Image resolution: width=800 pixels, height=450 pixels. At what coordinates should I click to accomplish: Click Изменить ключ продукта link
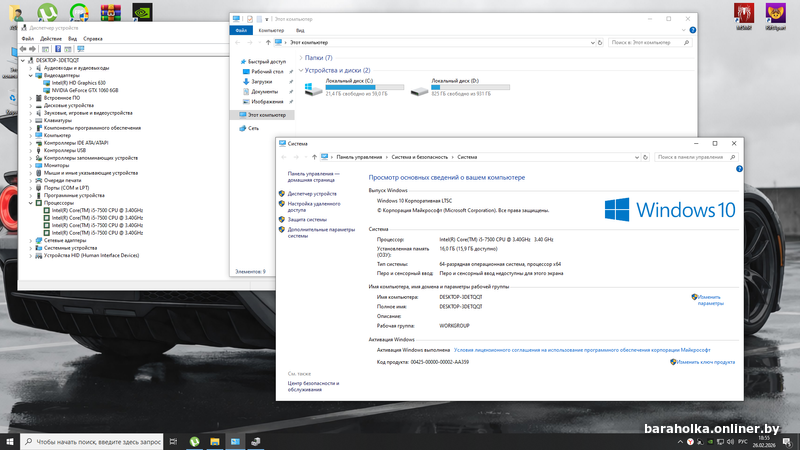coord(706,362)
